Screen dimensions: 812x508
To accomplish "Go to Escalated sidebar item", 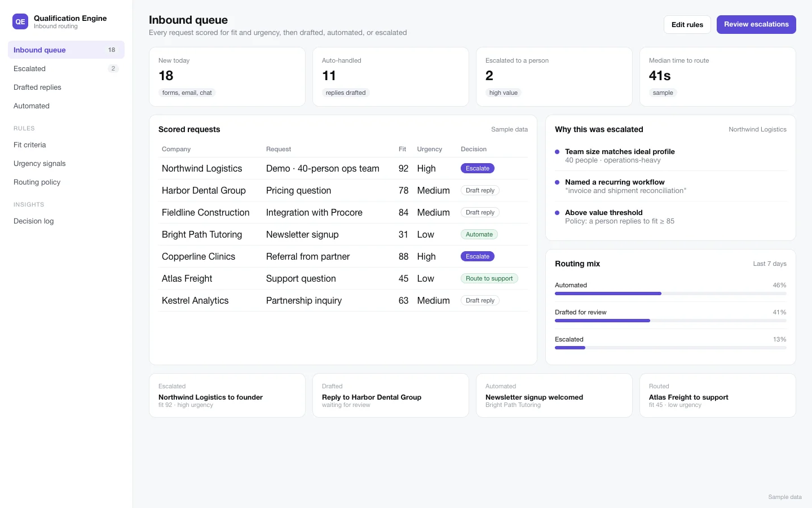I will pyautogui.click(x=66, y=68).
